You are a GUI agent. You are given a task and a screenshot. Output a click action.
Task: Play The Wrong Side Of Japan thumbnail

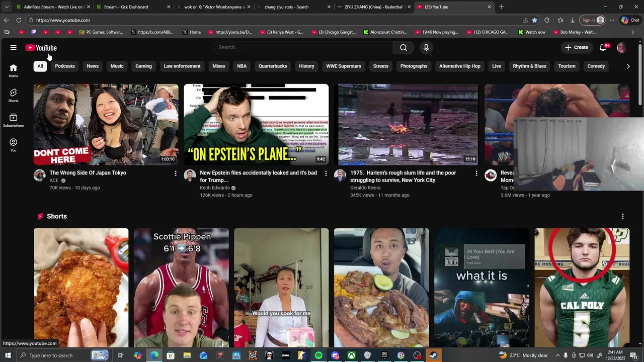click(x=106, y=124)
